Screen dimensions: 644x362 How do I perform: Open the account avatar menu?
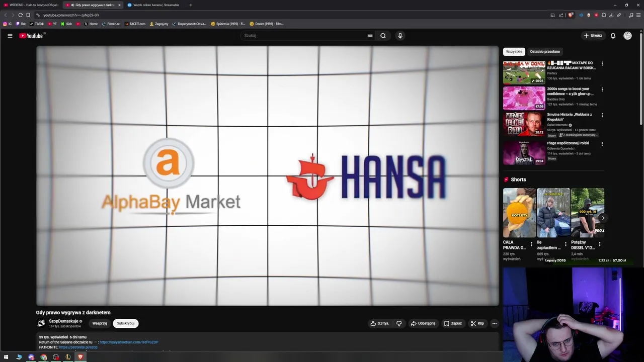627,36
